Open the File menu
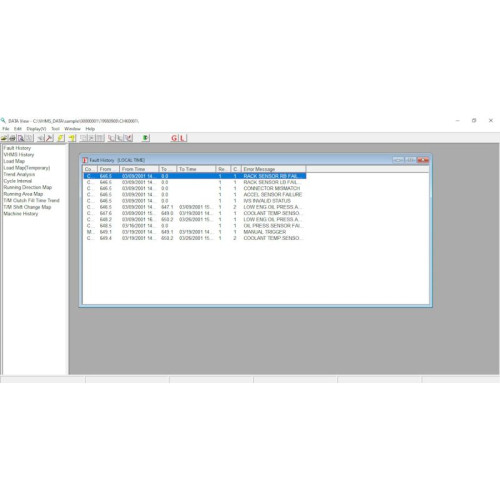Image resolution: width=500 pixels, height=500 pixels. coord(6,129)
